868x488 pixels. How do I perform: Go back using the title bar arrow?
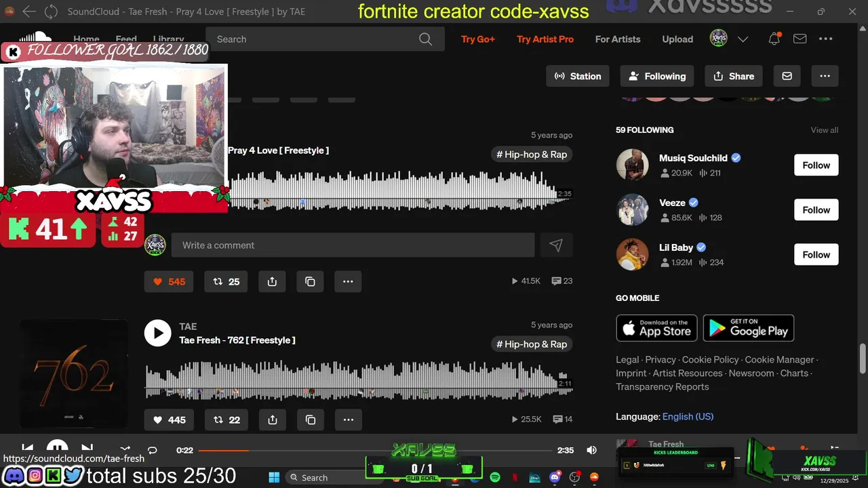pos(29,12)
